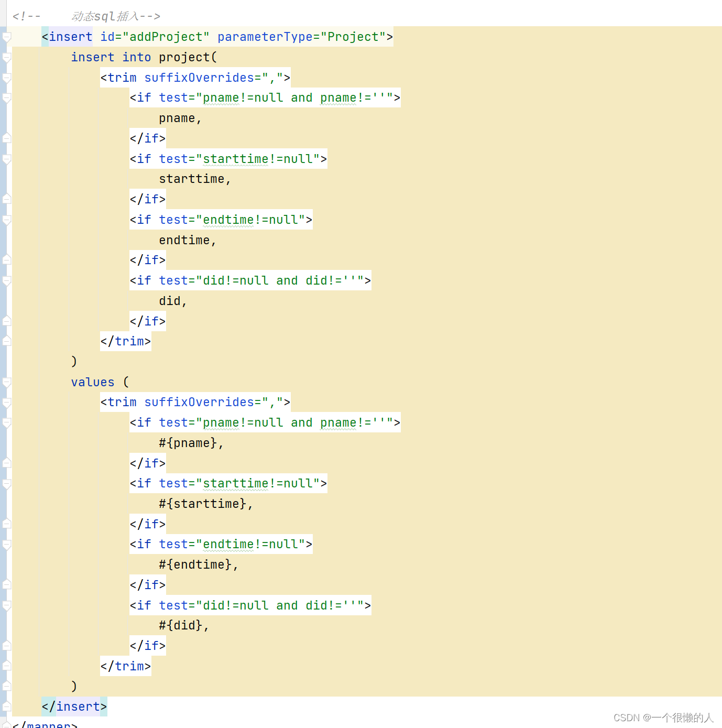
Task: Click the id="addProject" attribute
Action: click(x=155, y=37)
